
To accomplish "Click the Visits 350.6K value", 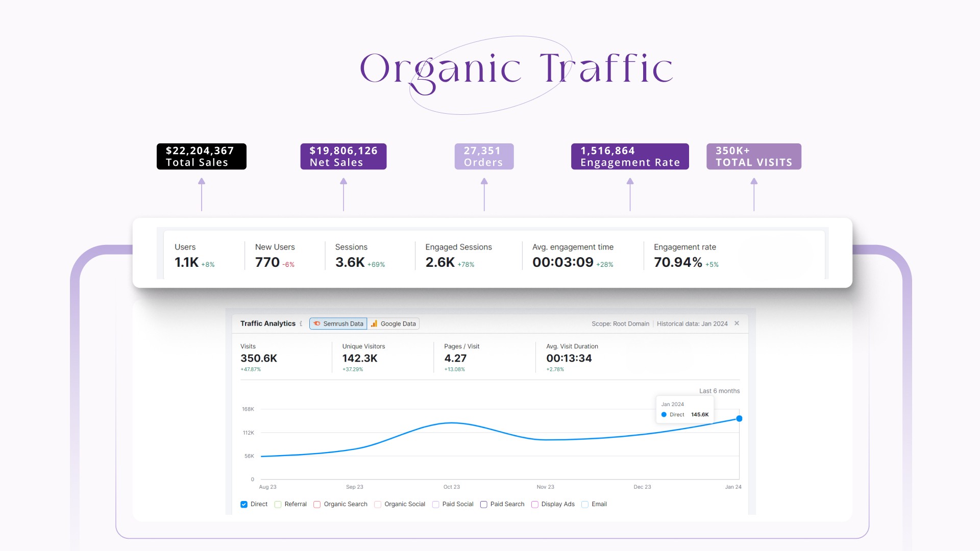I will pos(259,358).
